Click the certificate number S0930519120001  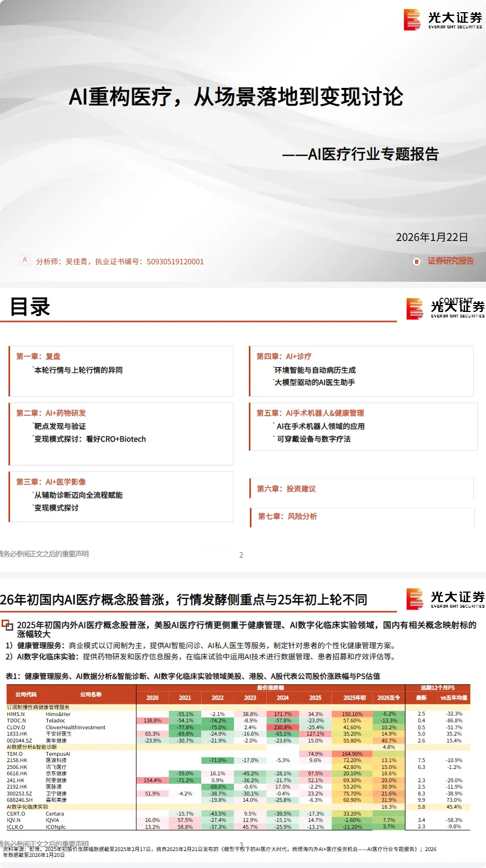point(175,262)
